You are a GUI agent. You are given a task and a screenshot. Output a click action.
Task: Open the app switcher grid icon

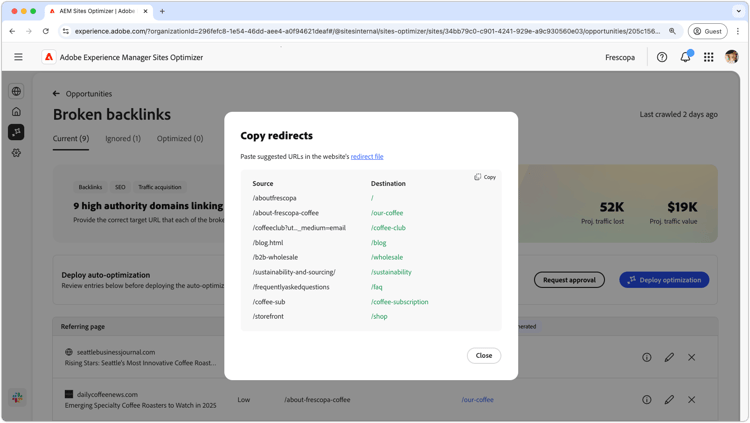click(x=708, y=57)
